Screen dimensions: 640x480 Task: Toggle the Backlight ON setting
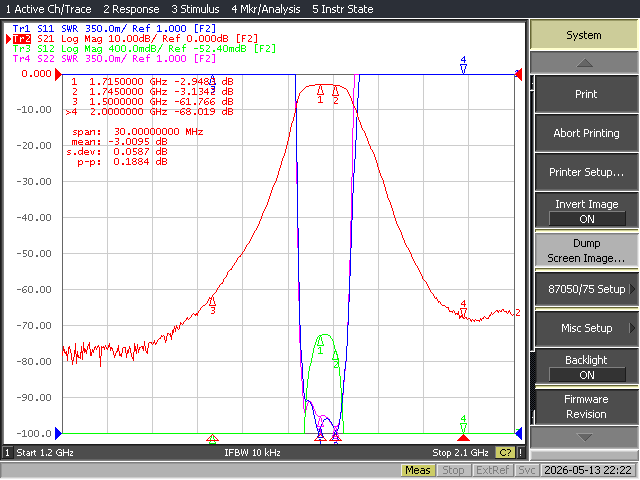pyautogui.click(x=586, y=367)
